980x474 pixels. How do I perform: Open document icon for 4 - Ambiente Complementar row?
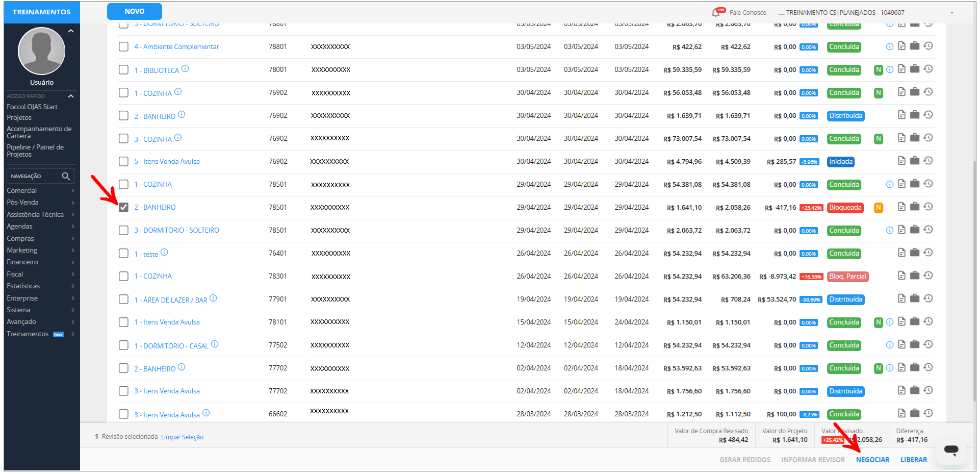tap(901, 46)
